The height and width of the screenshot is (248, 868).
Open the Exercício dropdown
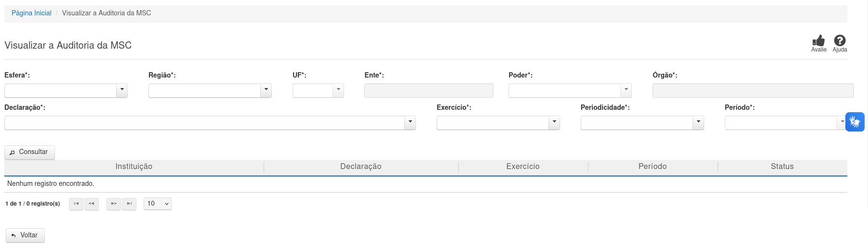pos(554,123)
